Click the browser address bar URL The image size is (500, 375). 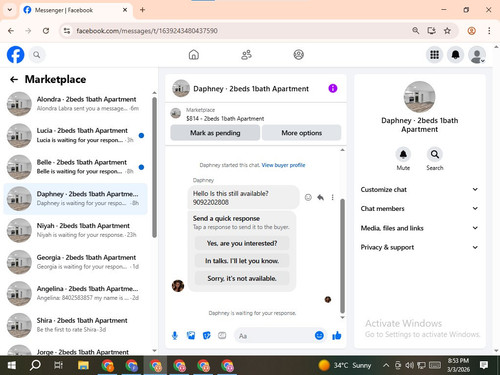(x=147, y=31)
